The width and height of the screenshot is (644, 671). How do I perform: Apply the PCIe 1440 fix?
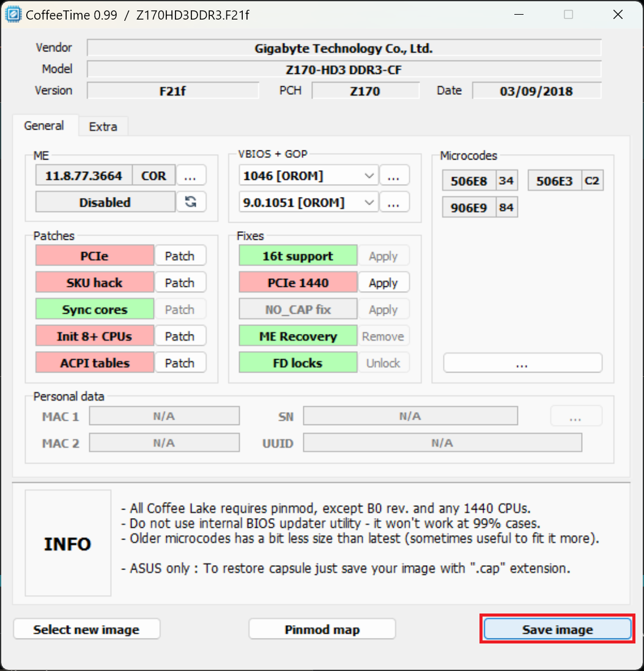(383, 283)
